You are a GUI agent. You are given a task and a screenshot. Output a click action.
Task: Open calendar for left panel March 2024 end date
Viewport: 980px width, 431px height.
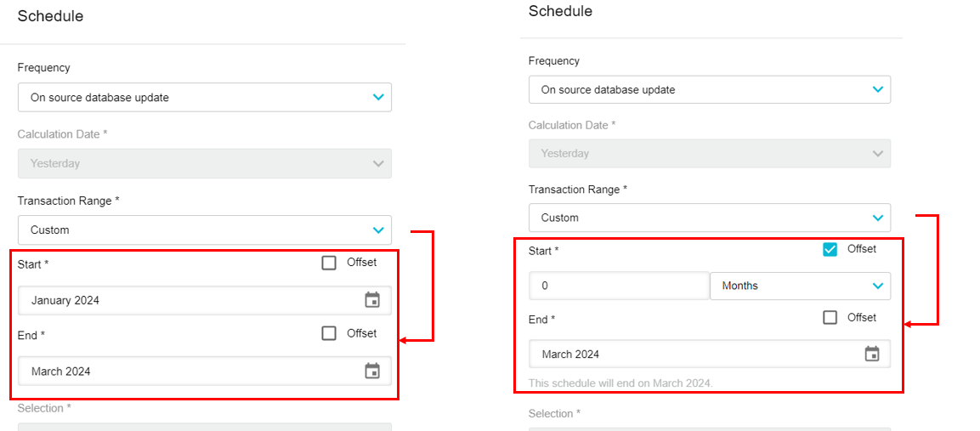372,371
